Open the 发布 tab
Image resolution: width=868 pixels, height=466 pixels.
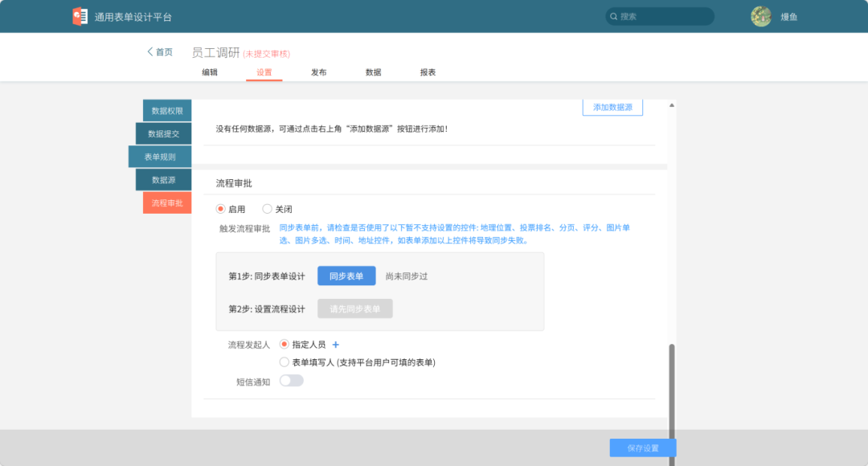[x=318, y=72]
